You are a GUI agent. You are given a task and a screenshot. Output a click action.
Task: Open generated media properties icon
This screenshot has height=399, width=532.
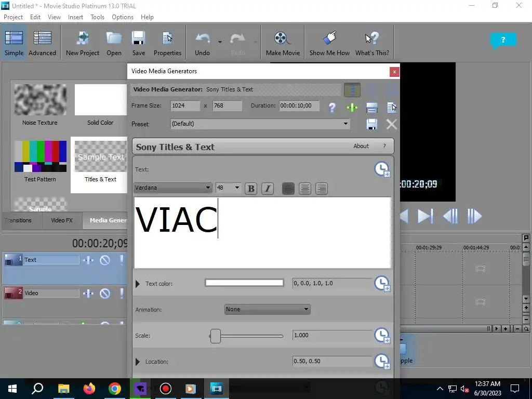pyautogui.click(x=392, y=108)
